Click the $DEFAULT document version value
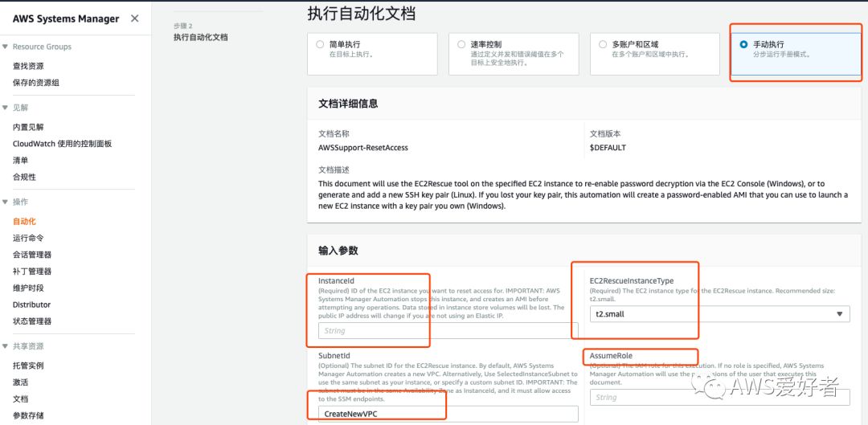868x425 pixels. pyautogui.click(x=608, y=148)
